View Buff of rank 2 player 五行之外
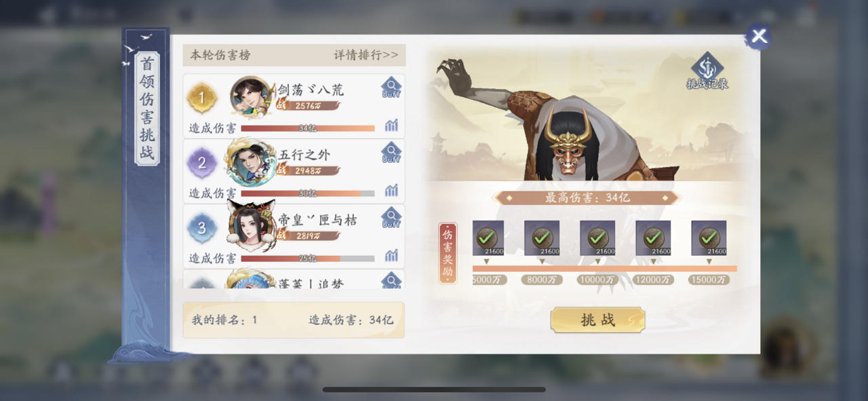The image size is (868, 401). [x=391, y=153]
